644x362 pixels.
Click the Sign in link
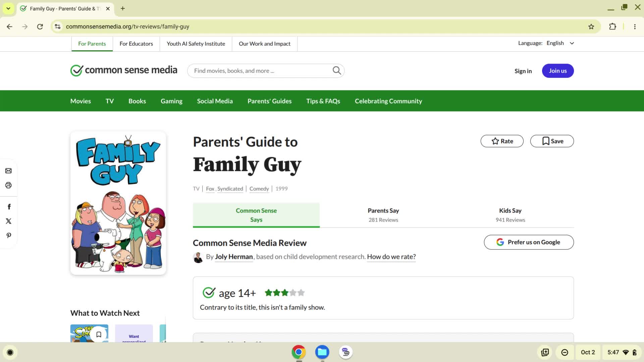[523, 71]
